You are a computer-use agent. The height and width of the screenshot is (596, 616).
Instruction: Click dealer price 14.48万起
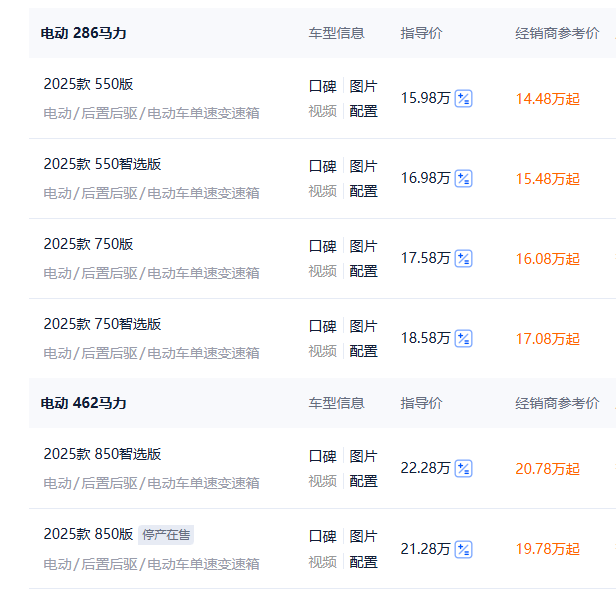tap(547, 99)
